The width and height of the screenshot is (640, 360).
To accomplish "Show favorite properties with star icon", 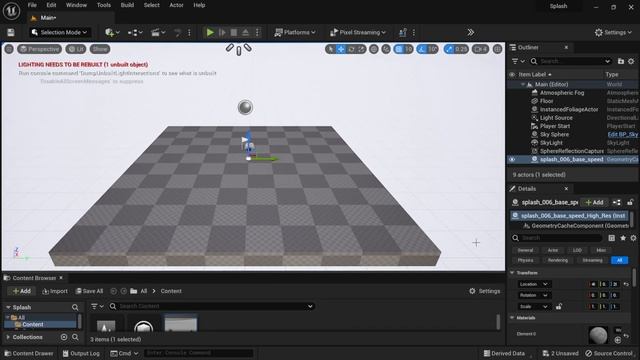I will click(622, 238).
